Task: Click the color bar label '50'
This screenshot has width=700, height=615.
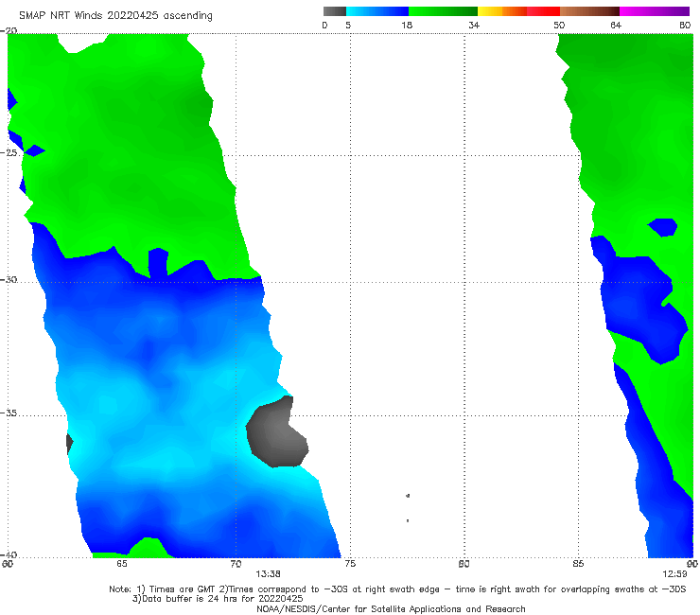Action: pyautogui.click(x=559, y=25)
